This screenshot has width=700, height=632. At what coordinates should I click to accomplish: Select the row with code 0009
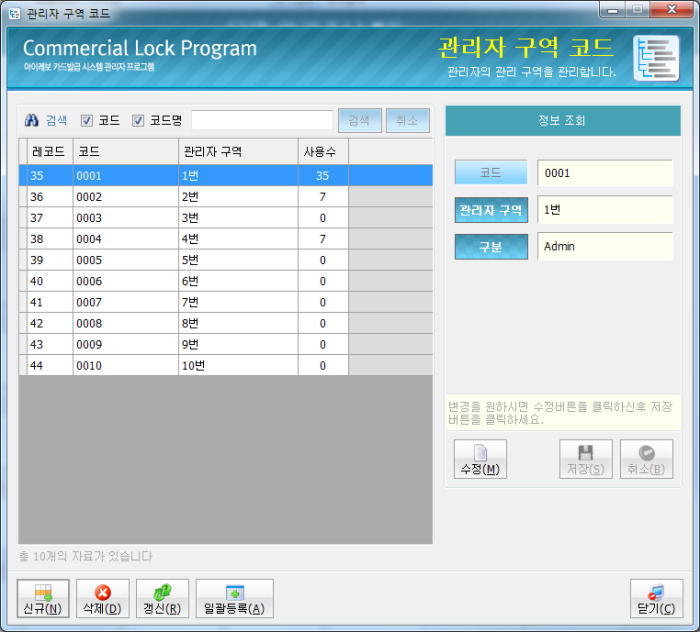click(x=226, y=345)
